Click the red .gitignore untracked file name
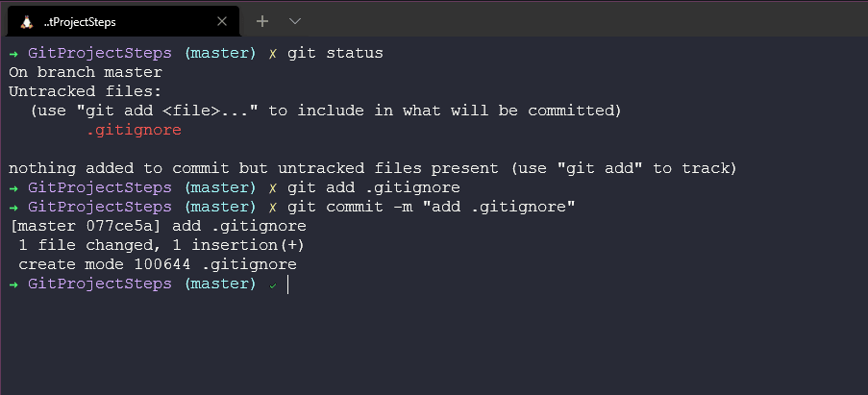868x395 pixels. click(x=134, y=130)
